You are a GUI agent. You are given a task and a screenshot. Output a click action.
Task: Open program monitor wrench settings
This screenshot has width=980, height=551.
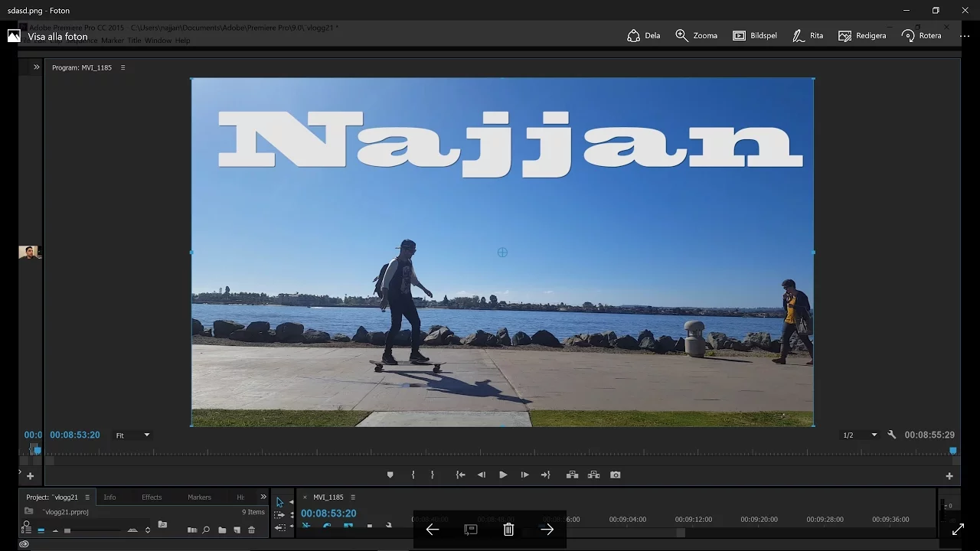[x=892, y=435]
